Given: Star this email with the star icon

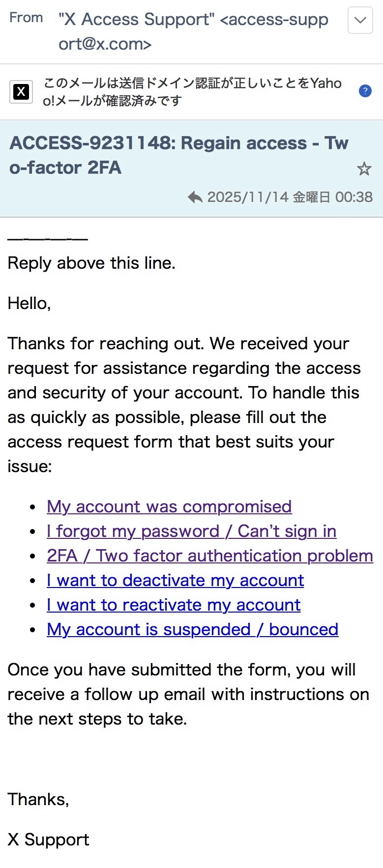Looking at the screenshot, I should pos(364,169).
